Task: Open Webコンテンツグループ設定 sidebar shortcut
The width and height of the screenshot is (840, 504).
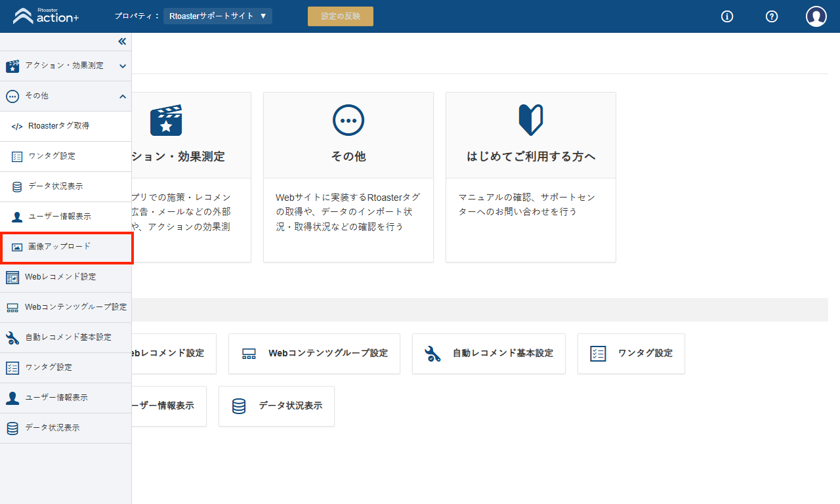Action: [66, 307]
